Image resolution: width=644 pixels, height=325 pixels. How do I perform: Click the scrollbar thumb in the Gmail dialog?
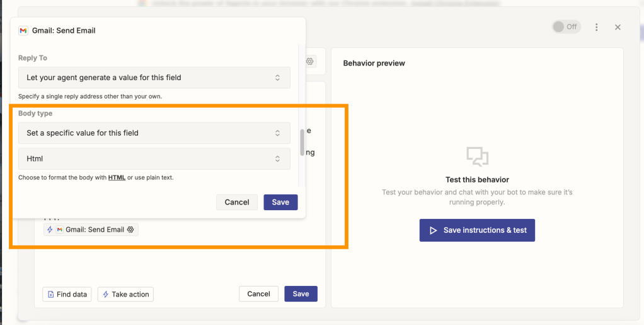tap(302, 142)
